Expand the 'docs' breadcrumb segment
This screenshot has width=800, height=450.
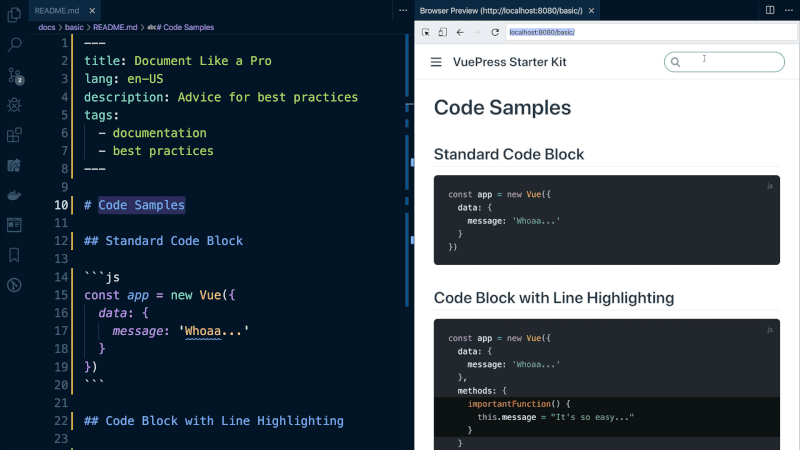(46, 27)
